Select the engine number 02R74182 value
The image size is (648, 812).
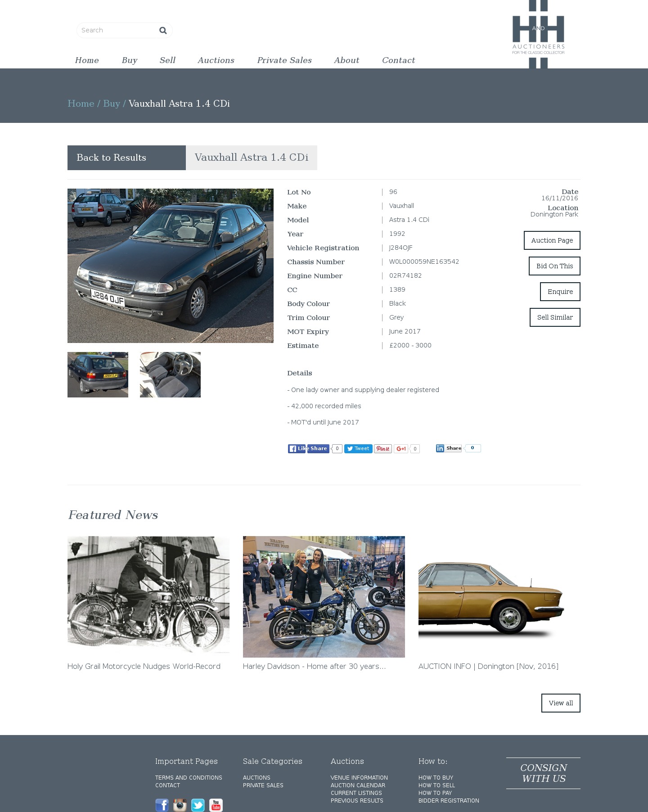pos(405,275)
